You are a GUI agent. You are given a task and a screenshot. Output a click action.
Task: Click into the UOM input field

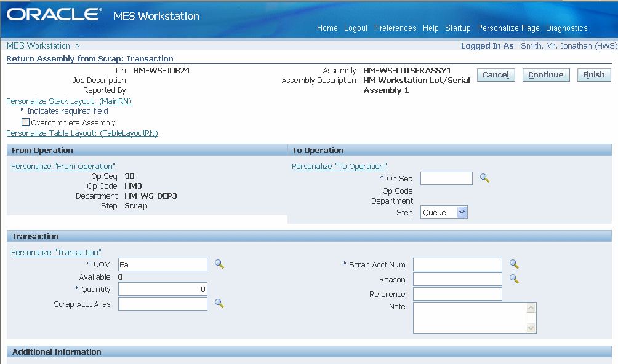163,264
